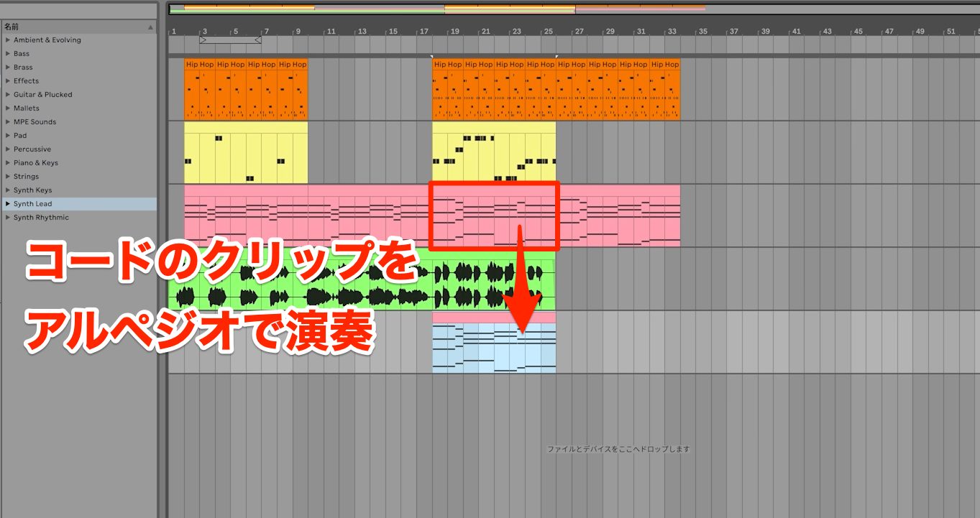980x518 pixels.
Task: Select the yellow MIDI clip starting at bar 2
Action: click(x=246, y=152)
